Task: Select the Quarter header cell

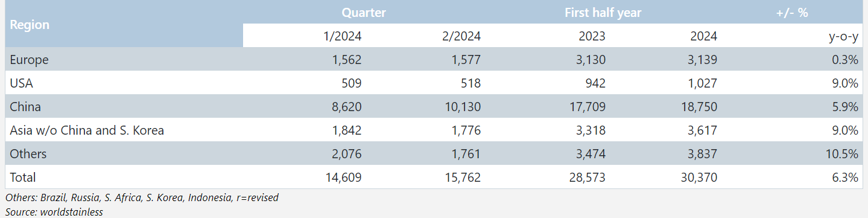Action: click(363, 12)
